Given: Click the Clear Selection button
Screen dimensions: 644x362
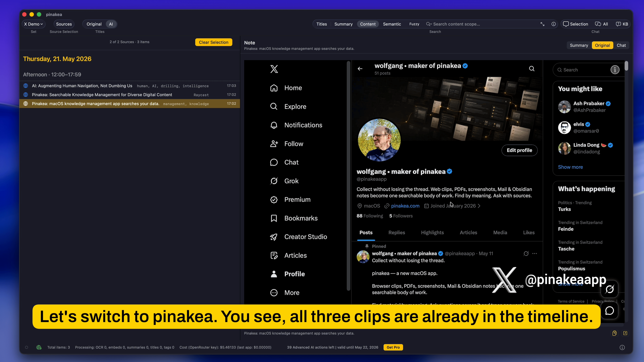Looking at the screenshot, I should pos(213,42).
